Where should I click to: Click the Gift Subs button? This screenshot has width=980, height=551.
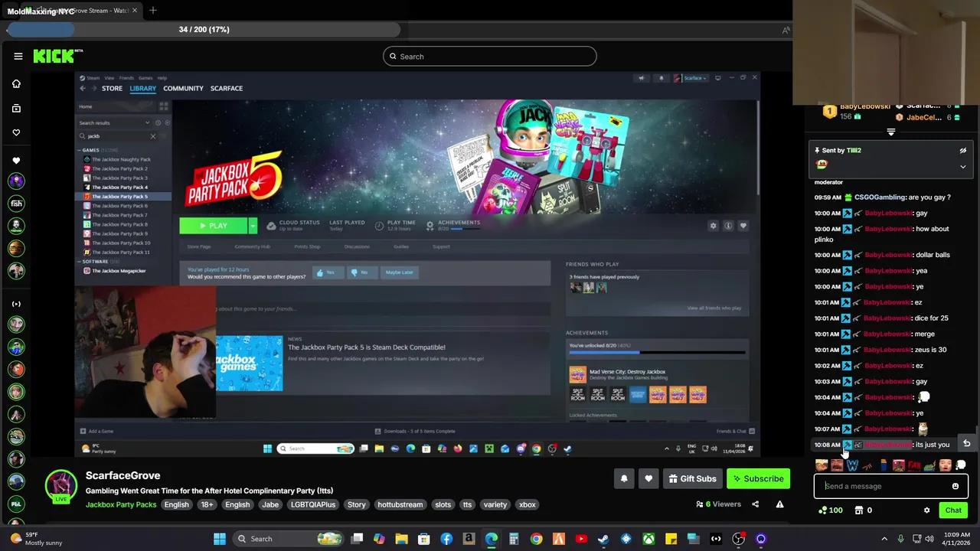click(692, 479)
